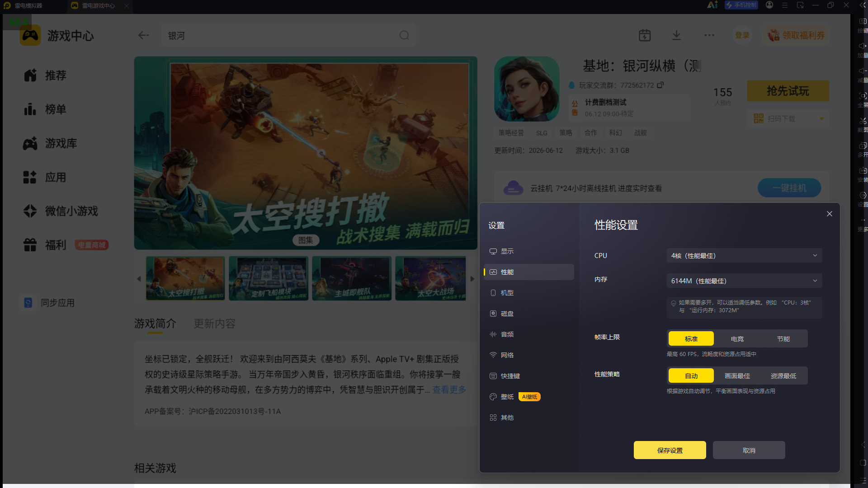The height and width of the screenshot is (488, 868).
Task: Select 自动 performance strategy
Action: (691, 375)
